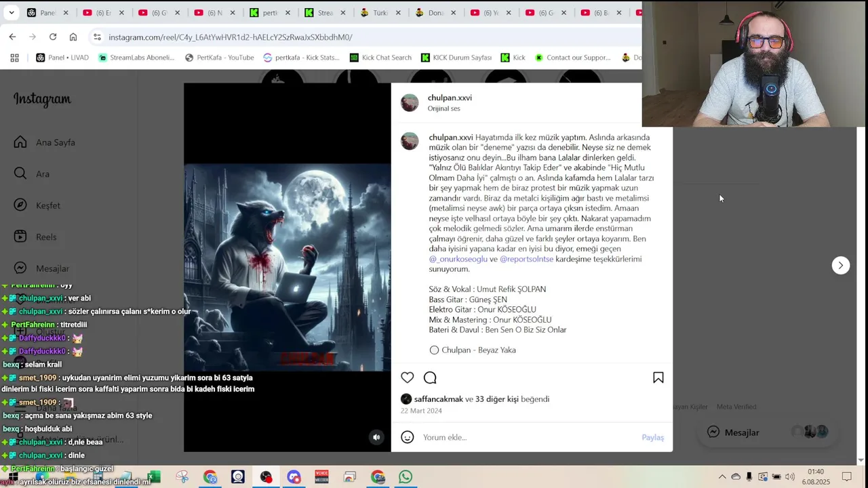
Task: Open KICK Durum Sayfası bookmark
Action: click(x=456, y=58)
